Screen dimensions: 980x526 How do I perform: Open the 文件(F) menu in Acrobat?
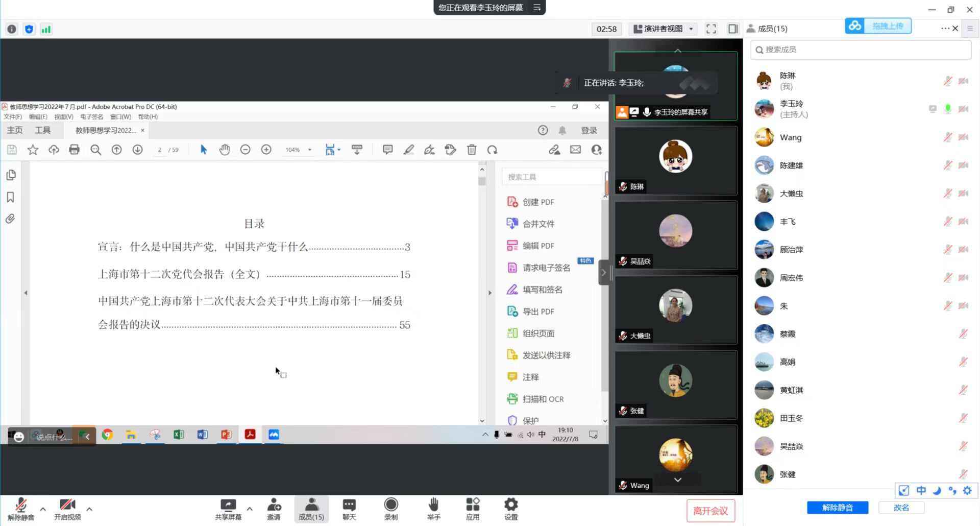coord(13,117)
